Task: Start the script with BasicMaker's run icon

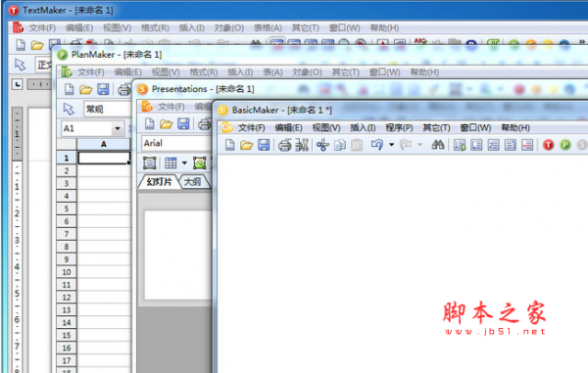Action: [x=460, y=145]
